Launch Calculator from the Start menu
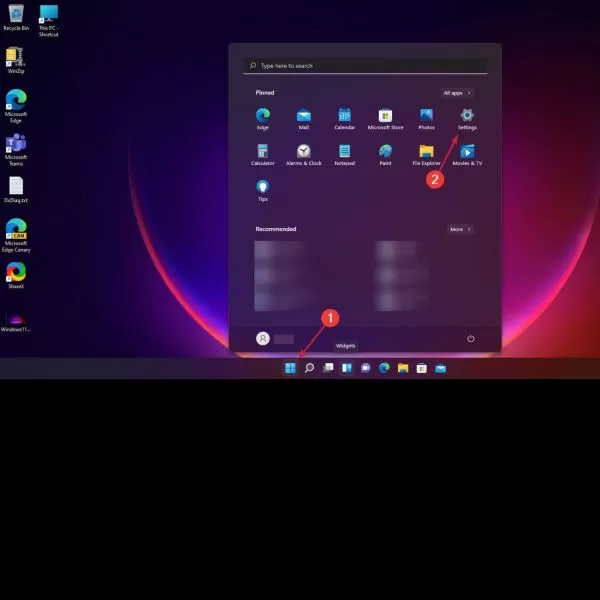 coord(262,155)
